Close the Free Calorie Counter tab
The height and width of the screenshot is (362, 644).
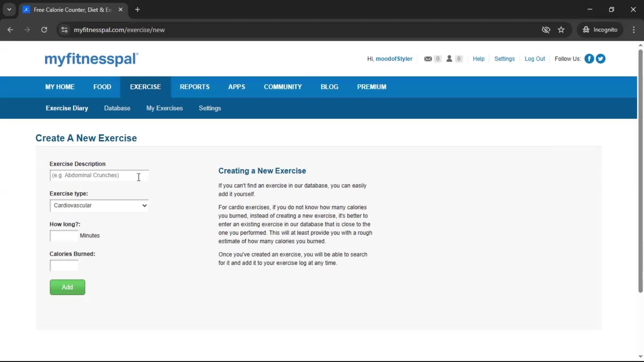click(120, 9)
